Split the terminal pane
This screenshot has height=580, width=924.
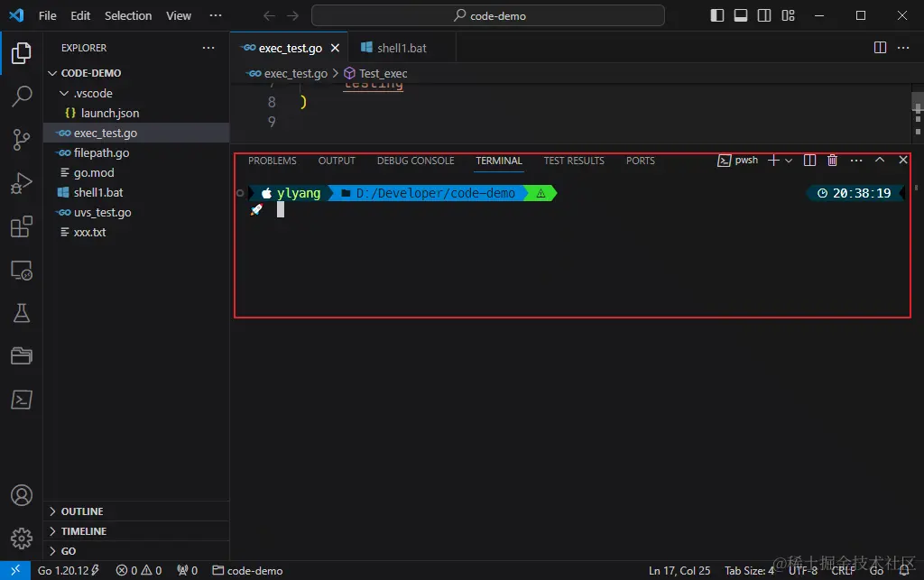[809, 161]
